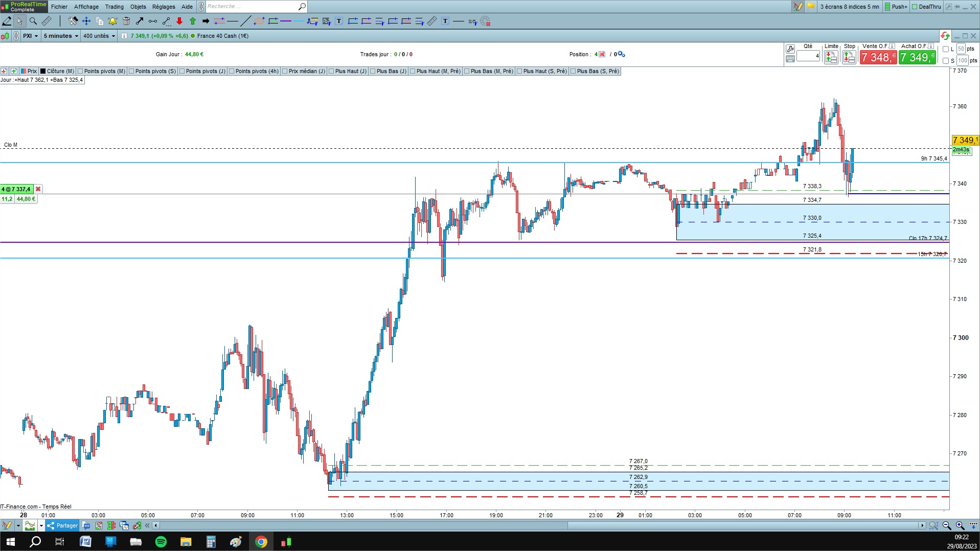Select the green up arrow tool
Image resolution: width=980 pixels, height=551 pixels.
tap(193, 21)
